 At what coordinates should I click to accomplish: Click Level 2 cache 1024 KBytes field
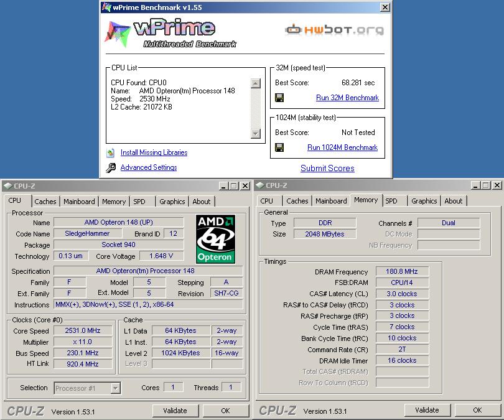coord(180,353)
